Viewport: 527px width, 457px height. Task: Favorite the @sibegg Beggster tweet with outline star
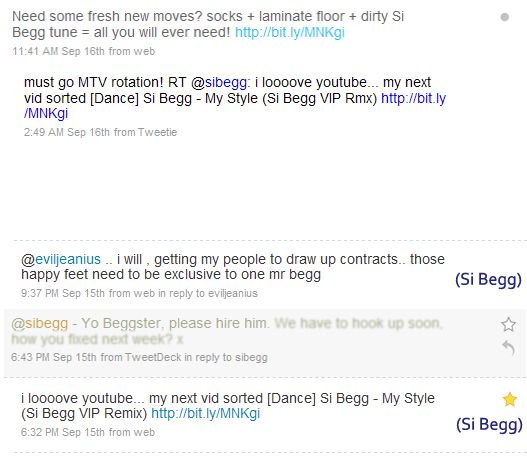pos(508,325)
